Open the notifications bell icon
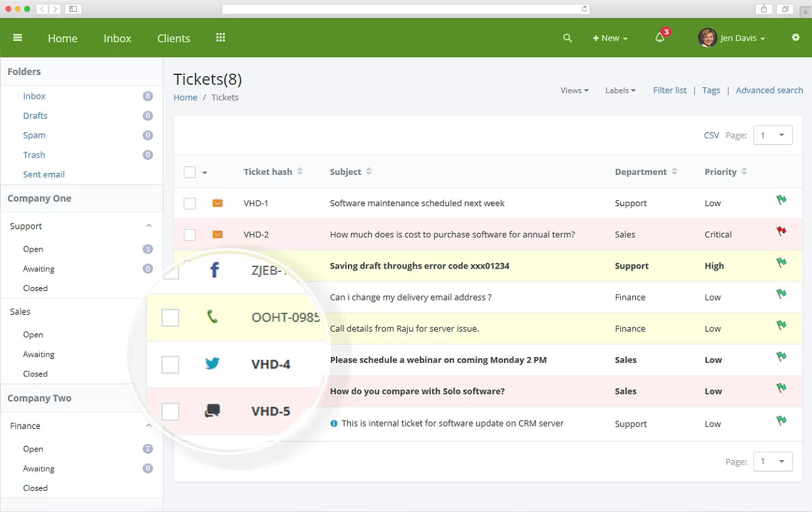 click(x=660, y=38)
